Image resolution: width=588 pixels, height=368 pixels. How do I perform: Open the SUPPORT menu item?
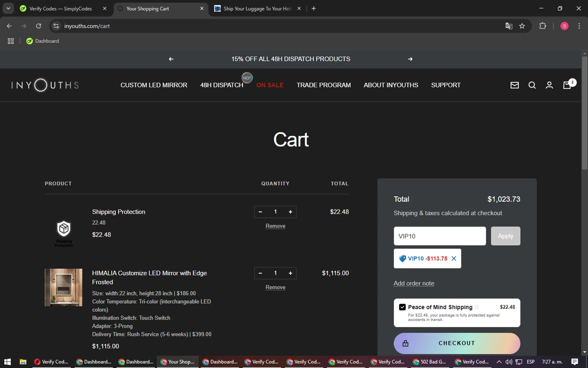[x=446, y=85]
